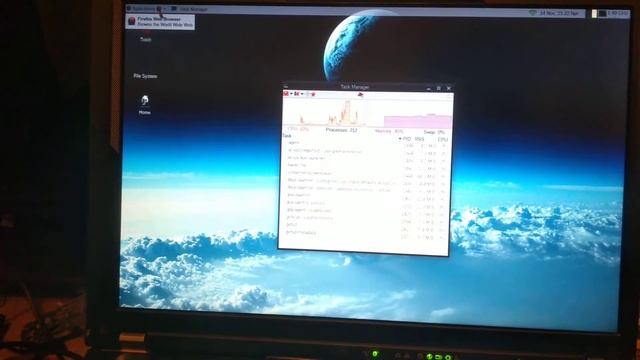Screen dimensions: 640x360
Task: Select the Task Manager button in the panel taskbar
Action: click(189, 9)
